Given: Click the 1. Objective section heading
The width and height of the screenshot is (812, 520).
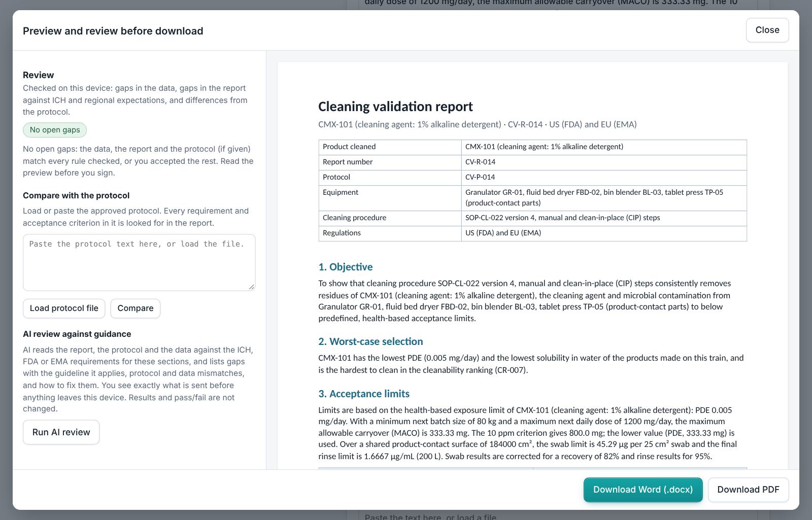Looking at the screenshot, I should coord(346,267).
